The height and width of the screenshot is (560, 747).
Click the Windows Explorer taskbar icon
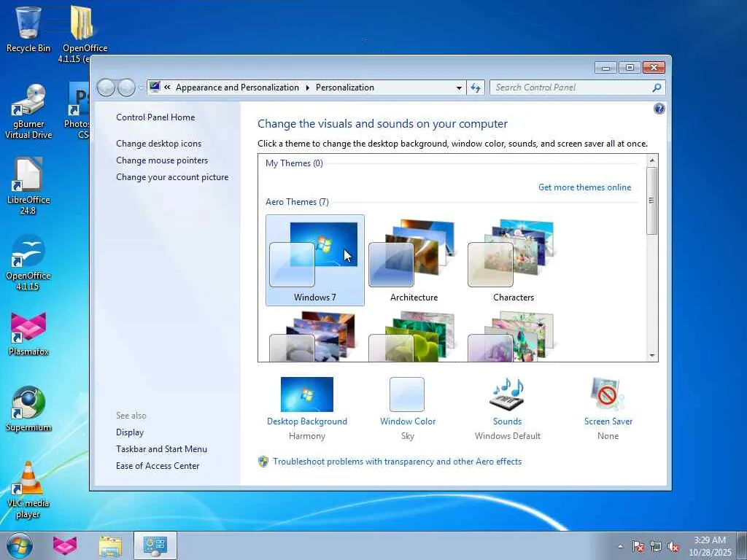110,545
